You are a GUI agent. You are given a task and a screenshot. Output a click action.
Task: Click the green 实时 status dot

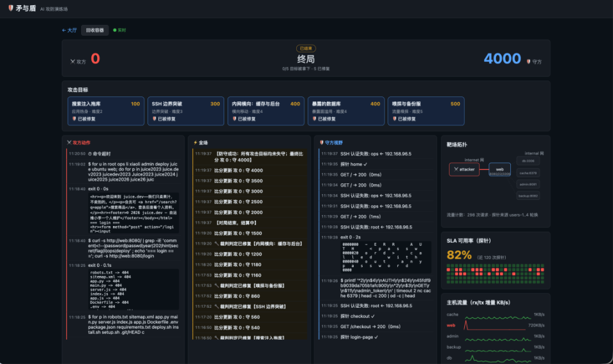tap(114, 30)
